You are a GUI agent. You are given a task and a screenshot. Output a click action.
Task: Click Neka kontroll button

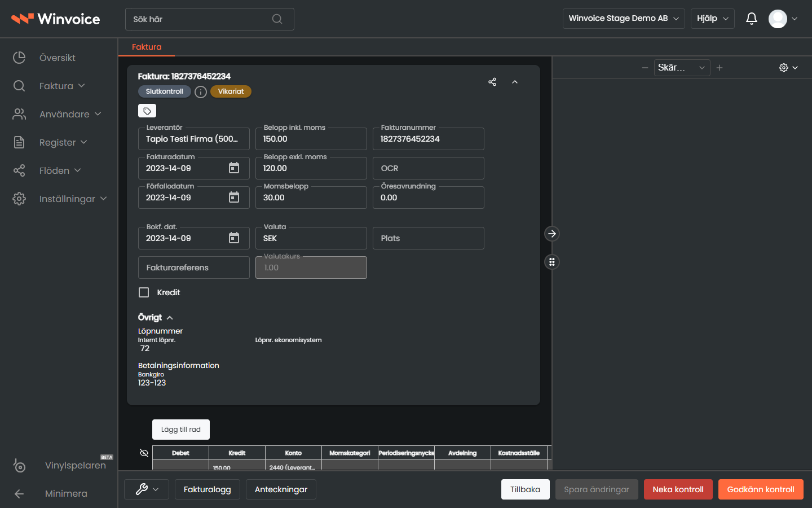(x=678, y=489)
